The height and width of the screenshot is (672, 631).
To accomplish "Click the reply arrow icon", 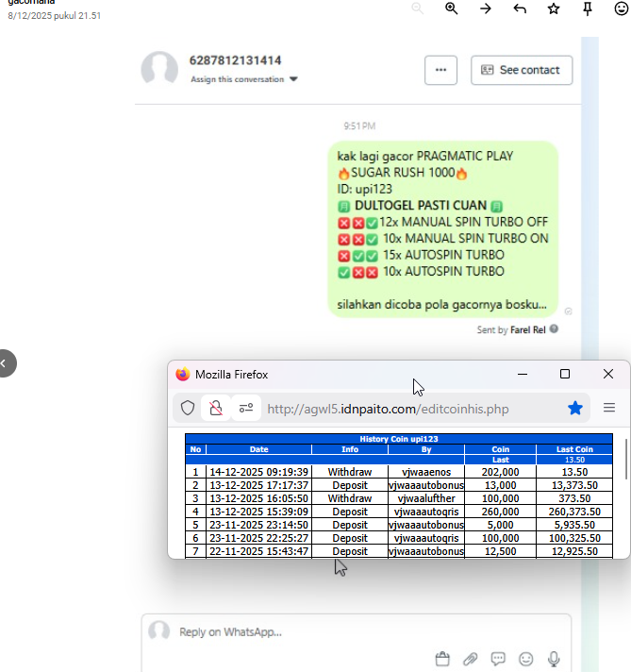I will tap(520, 8).
